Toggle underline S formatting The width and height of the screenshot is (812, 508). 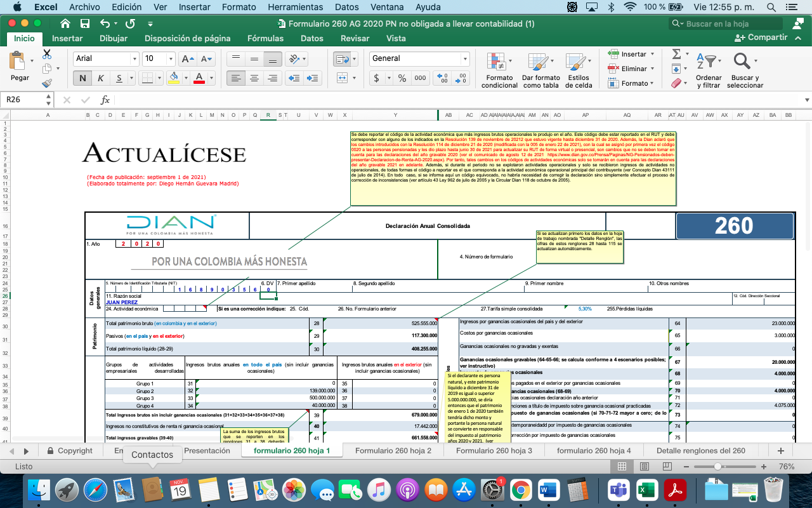(x=119, y=79)
